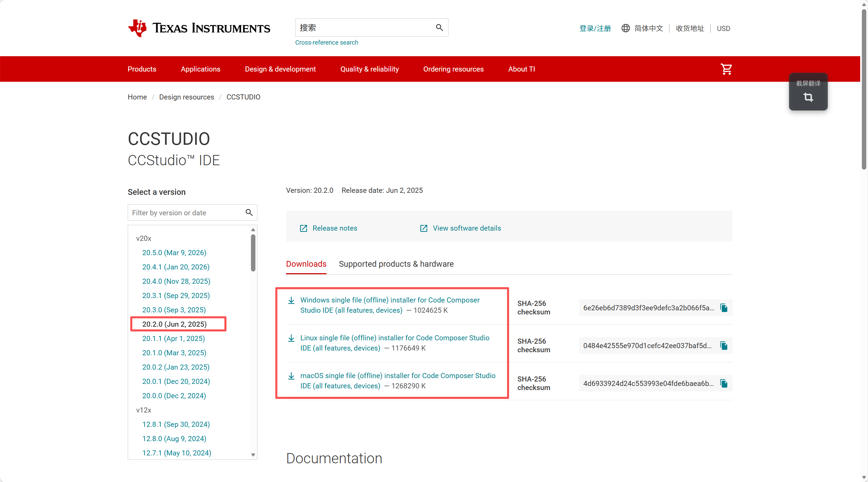Click the magnifier icon in top search box
Image resolution: width=868 pixels, height=482 pixels.
(439, 28)
